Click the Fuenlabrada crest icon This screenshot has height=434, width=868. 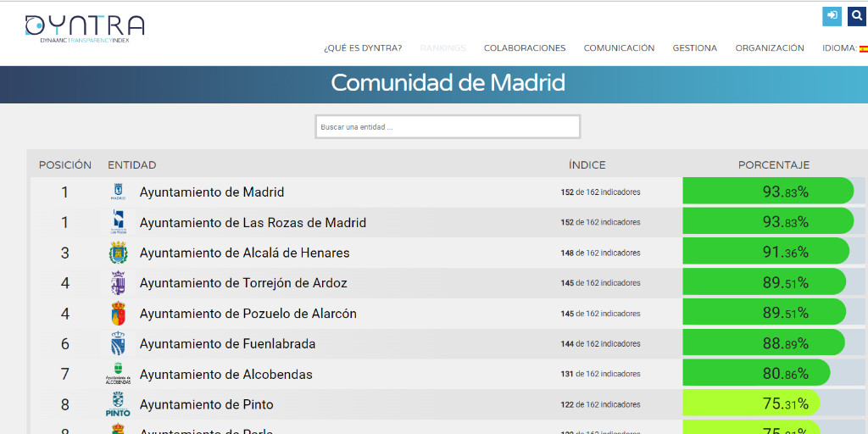point(118,344)
